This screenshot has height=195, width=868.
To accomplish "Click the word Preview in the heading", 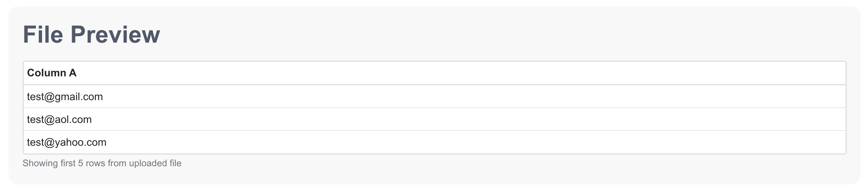I will tap(115, 34).
